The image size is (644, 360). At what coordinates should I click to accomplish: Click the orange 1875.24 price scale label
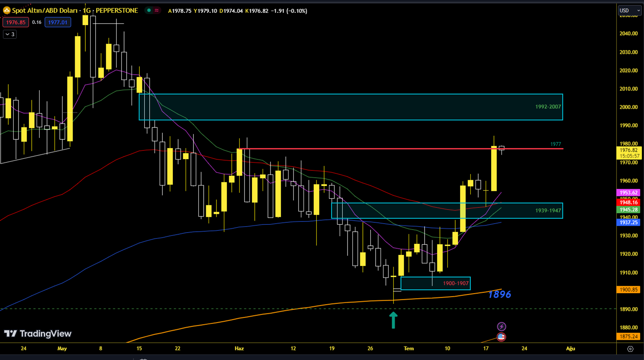pos(629,336)
